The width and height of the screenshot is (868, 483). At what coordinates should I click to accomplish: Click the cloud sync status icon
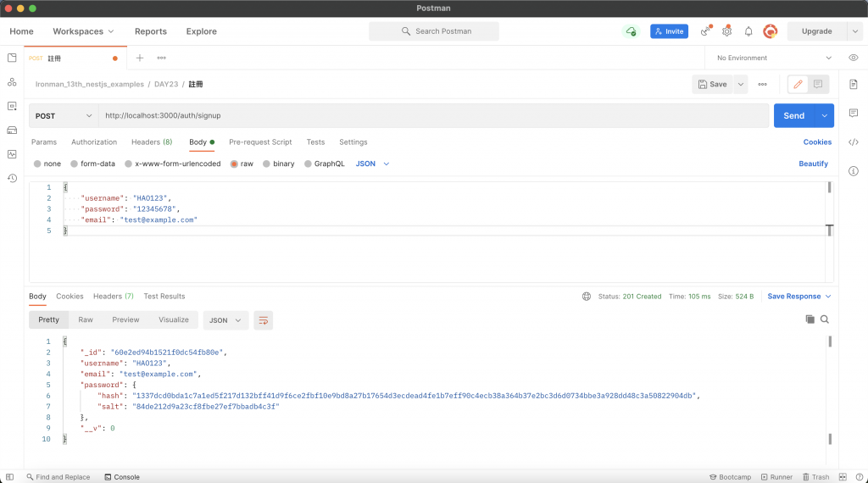[631, 31]
